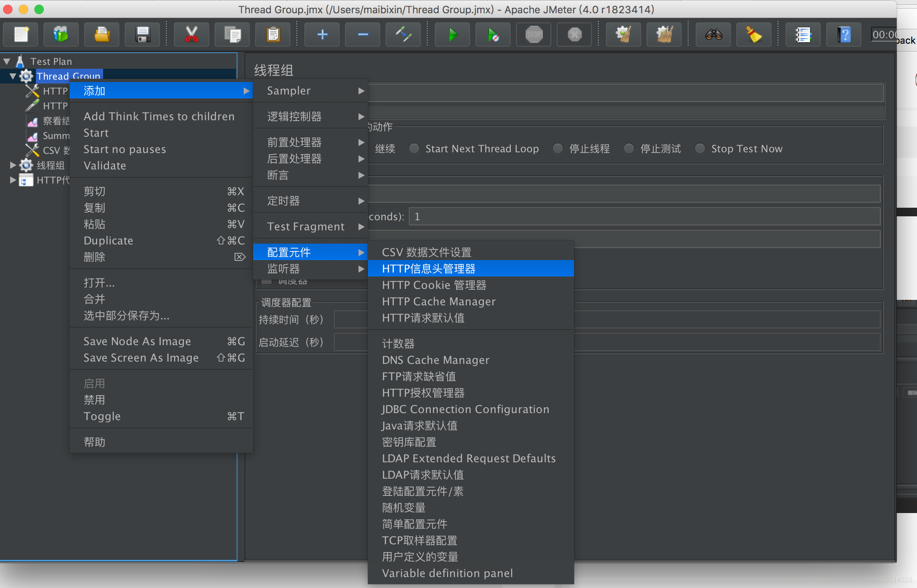Open the 监听器 submenu
Screen dimensions: 917x588
(310, 269)
